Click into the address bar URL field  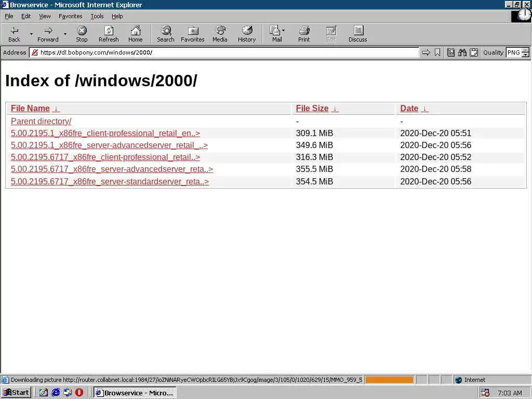point(224,52)
